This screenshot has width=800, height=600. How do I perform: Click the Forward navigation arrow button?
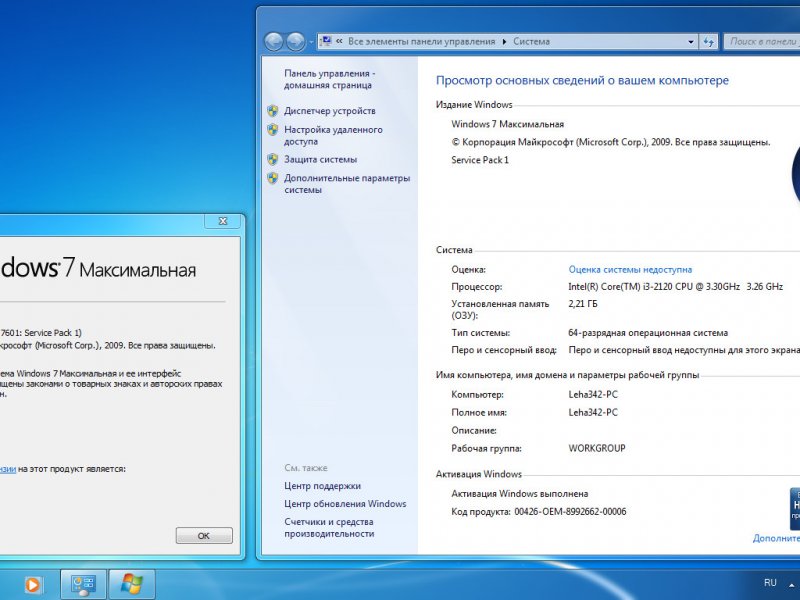tap(295, 41)
